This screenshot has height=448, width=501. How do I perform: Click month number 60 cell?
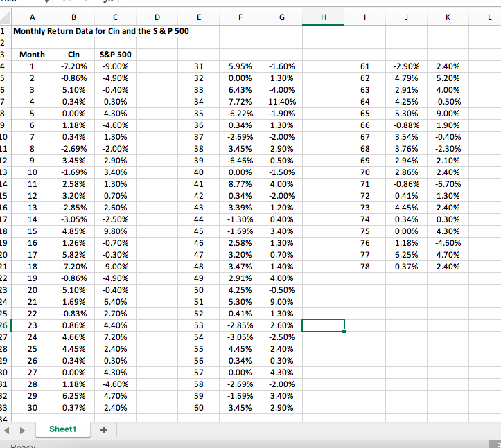click(x=198, y=408)
